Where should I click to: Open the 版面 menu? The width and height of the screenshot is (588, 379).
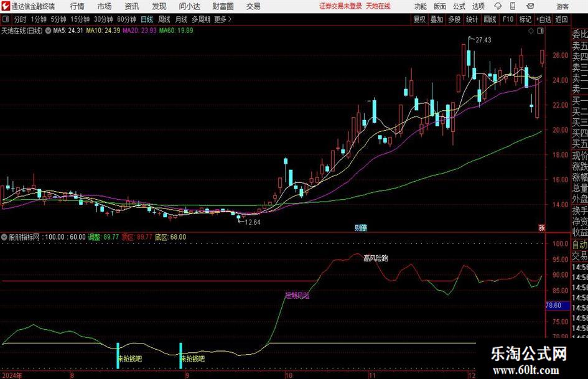click(x=439, y=6)
